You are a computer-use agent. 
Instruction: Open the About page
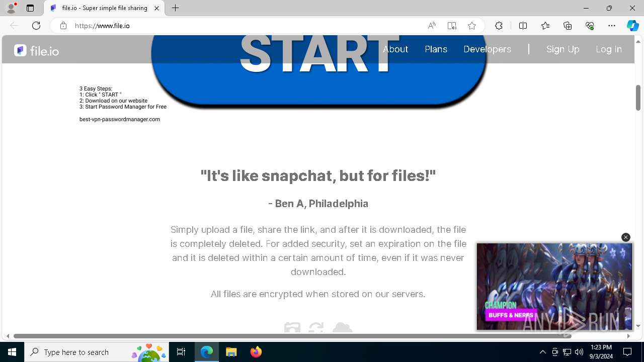(x=395, y=49)
